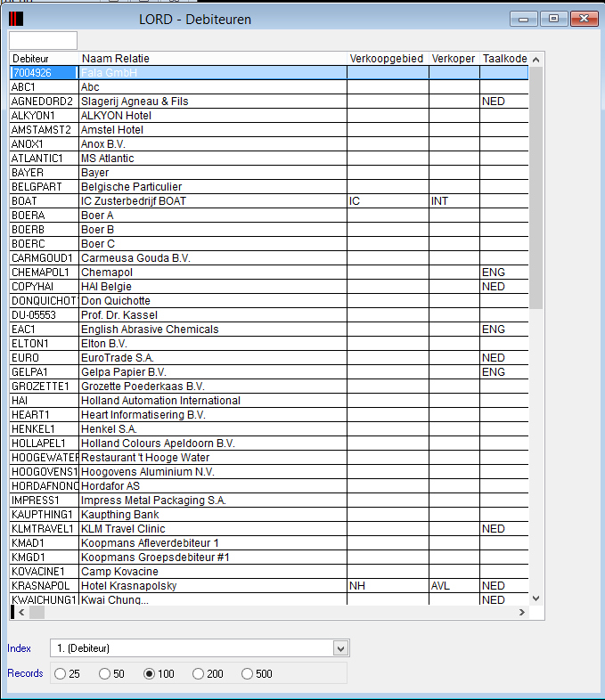605x700 pixels.
Task: Click the Chemapol name cell
Action: (x=213, y=273)
